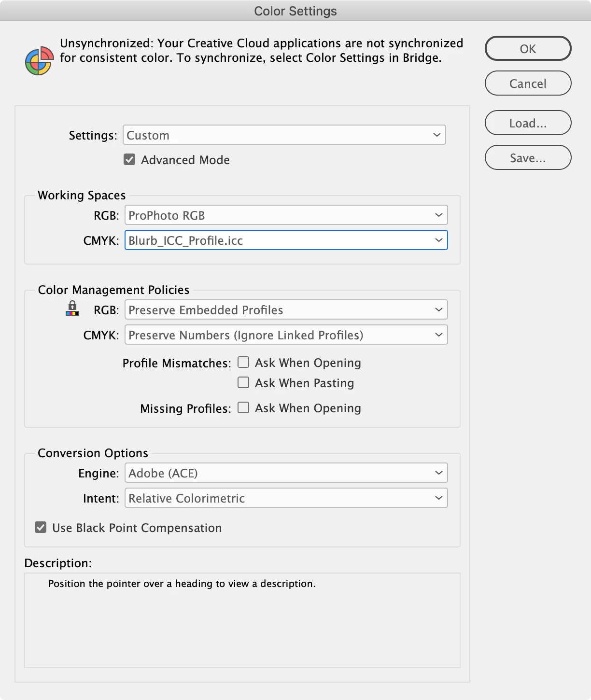Click the Missing Profiles label

[x=185, y=408]
